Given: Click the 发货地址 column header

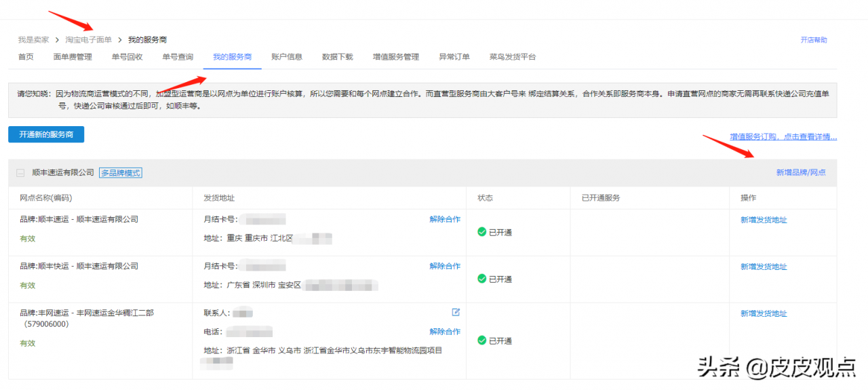Looking at the screenshot, I should (220, 198).
